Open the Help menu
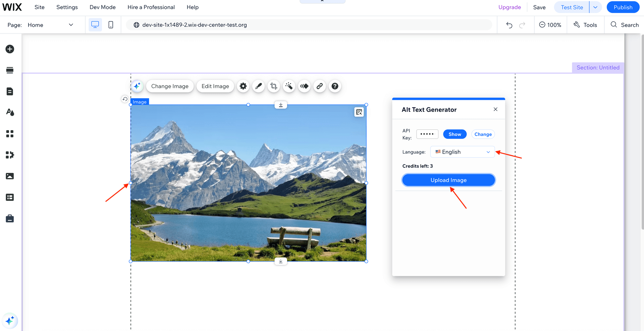The height and width of the screenshot is (331, 644). (x=192, y=7)
